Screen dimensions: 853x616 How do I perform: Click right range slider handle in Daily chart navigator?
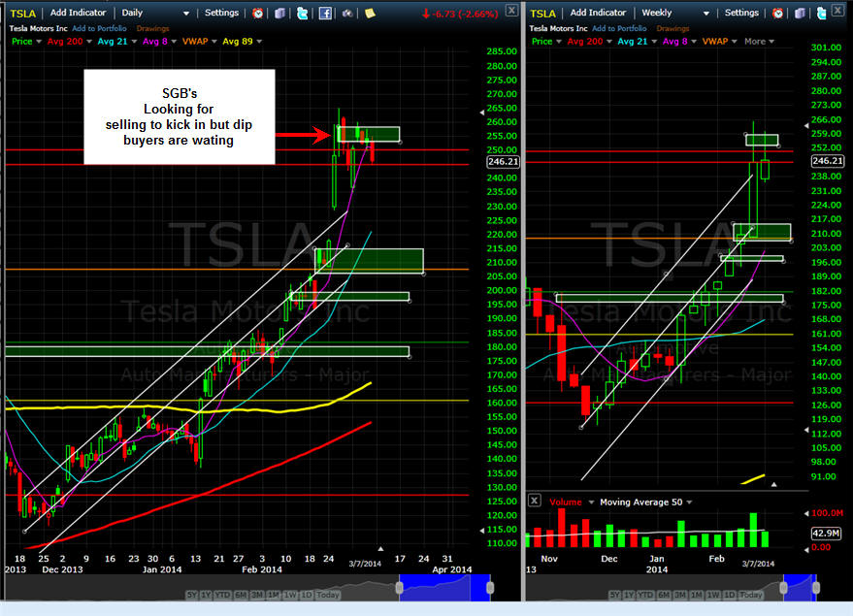click(x=490, y=587)
